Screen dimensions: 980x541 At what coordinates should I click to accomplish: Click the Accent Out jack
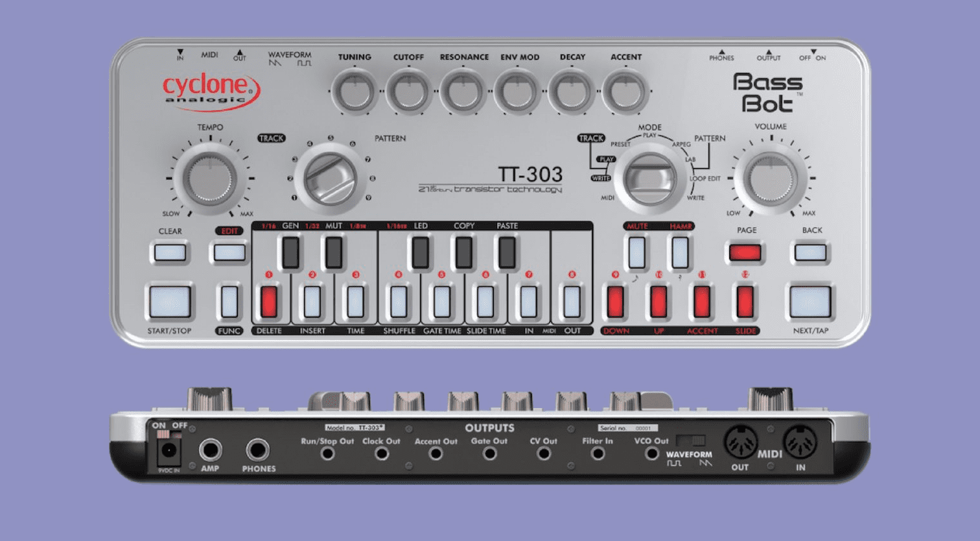436,453
